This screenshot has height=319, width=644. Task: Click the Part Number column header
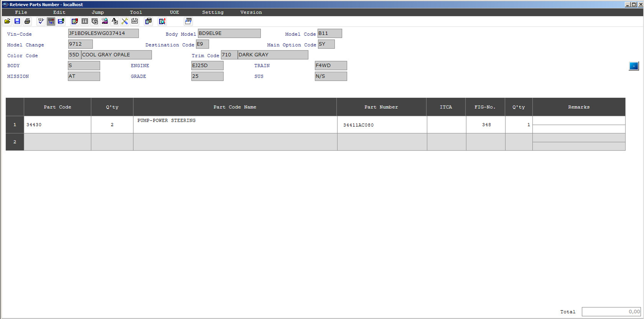point(381,107)
